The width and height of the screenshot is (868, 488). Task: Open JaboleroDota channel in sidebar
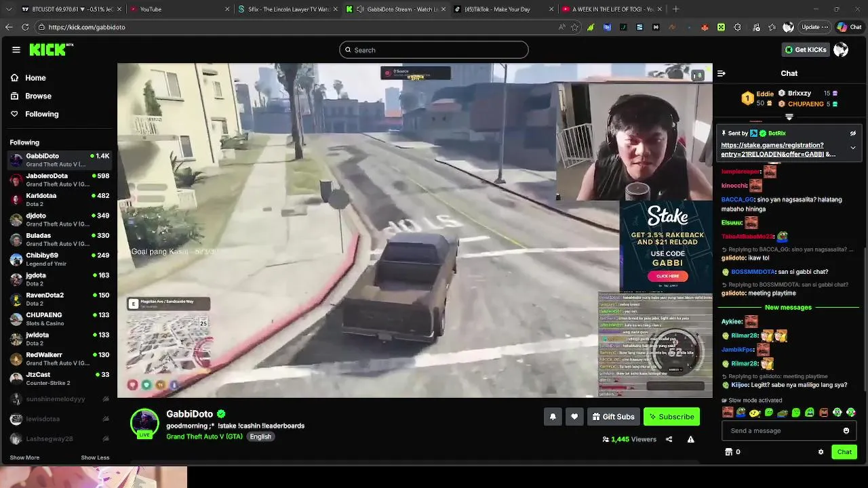coord(60,180)
